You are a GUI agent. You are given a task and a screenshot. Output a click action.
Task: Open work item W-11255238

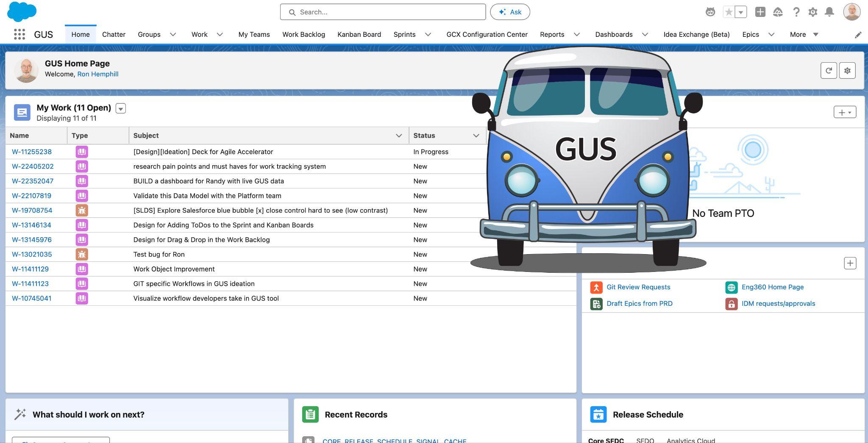click(32, 152)
